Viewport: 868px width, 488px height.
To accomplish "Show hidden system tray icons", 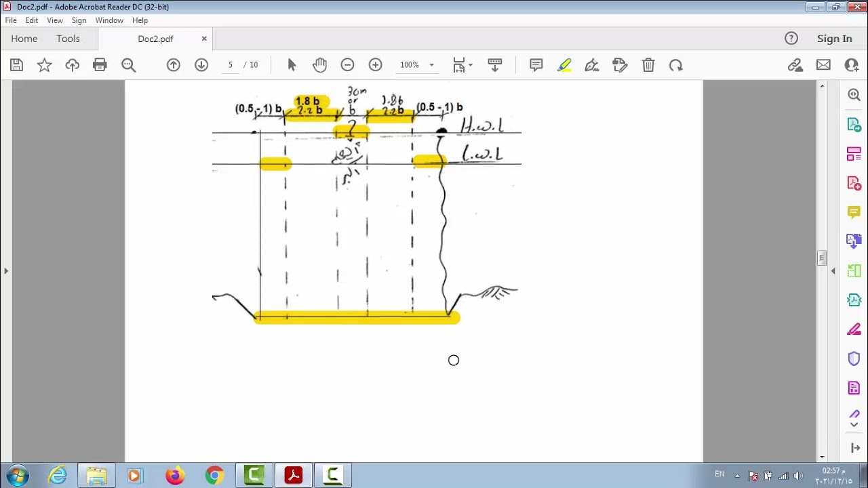I will tap(737, 476).
